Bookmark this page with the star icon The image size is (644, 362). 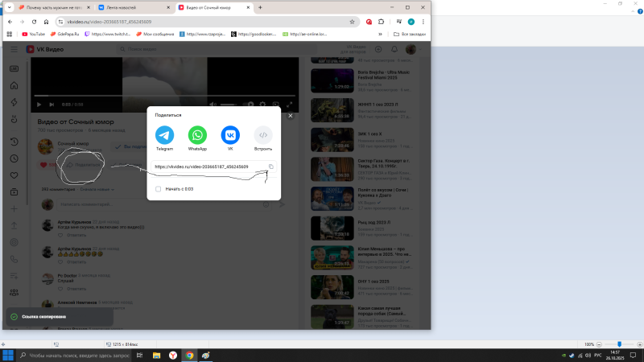click(352, 22)
